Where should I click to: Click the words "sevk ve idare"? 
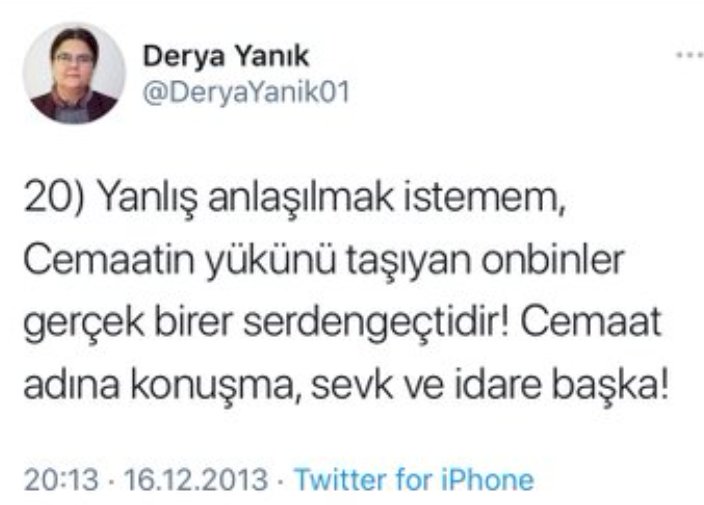[x=426, y=385]
